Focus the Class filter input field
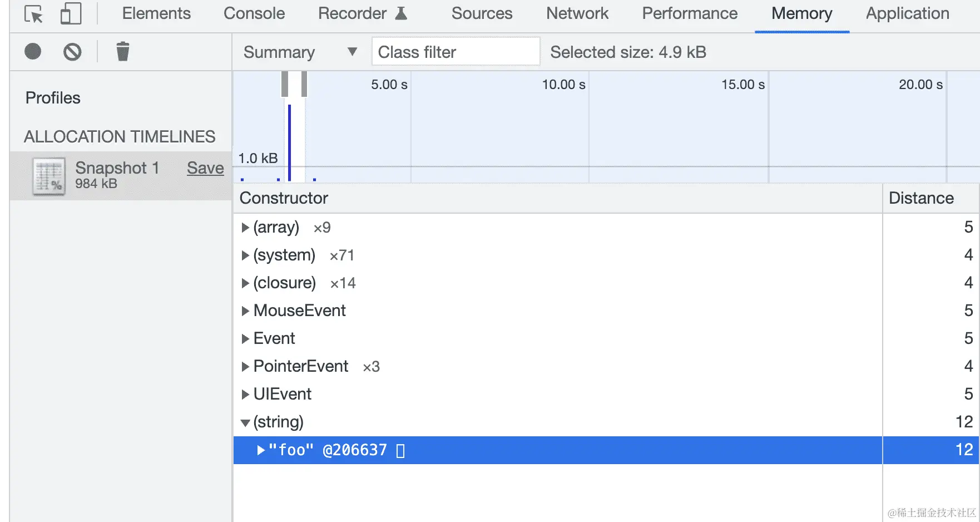 pos(456,52)
